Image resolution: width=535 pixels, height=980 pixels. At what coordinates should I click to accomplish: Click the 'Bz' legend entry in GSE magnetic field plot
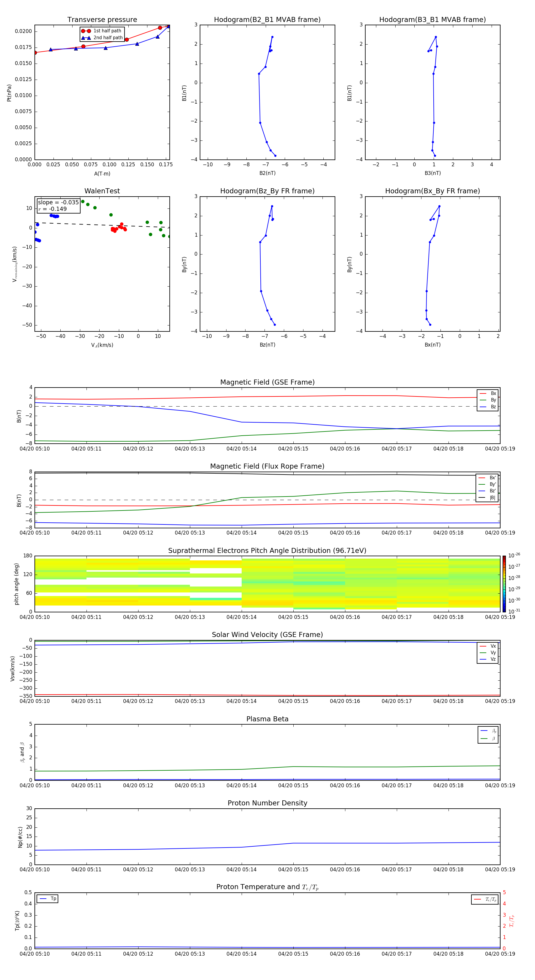[488, 407]
